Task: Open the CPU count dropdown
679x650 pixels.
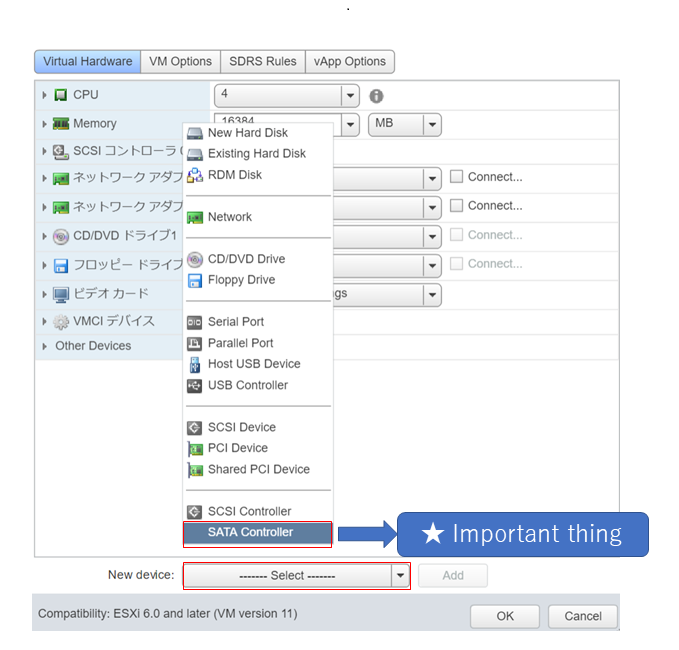Action: 350,96
